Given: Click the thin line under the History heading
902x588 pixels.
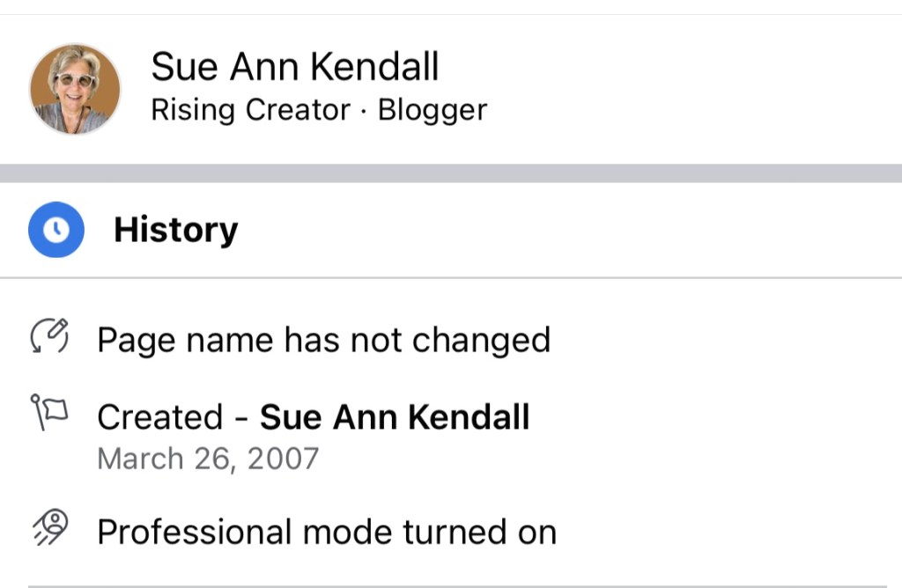Looking at the screenshot, I should coord(451,278).
